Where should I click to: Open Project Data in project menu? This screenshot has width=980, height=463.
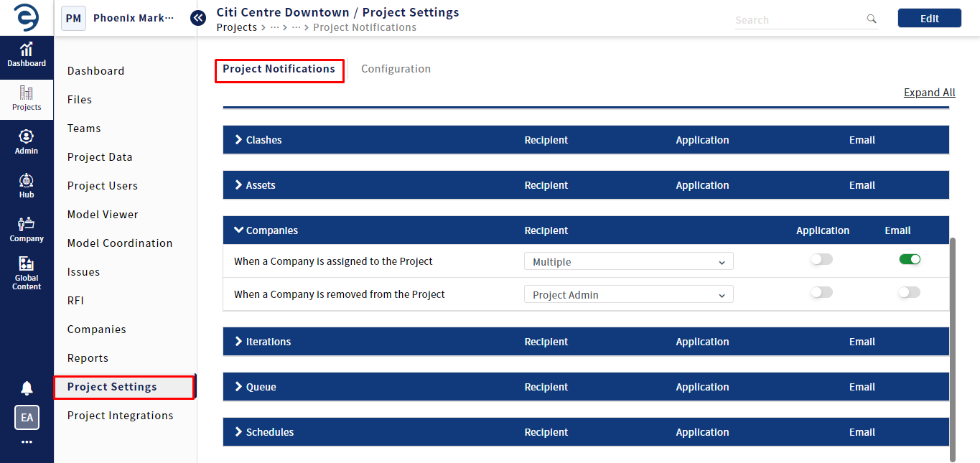(100, 157)
